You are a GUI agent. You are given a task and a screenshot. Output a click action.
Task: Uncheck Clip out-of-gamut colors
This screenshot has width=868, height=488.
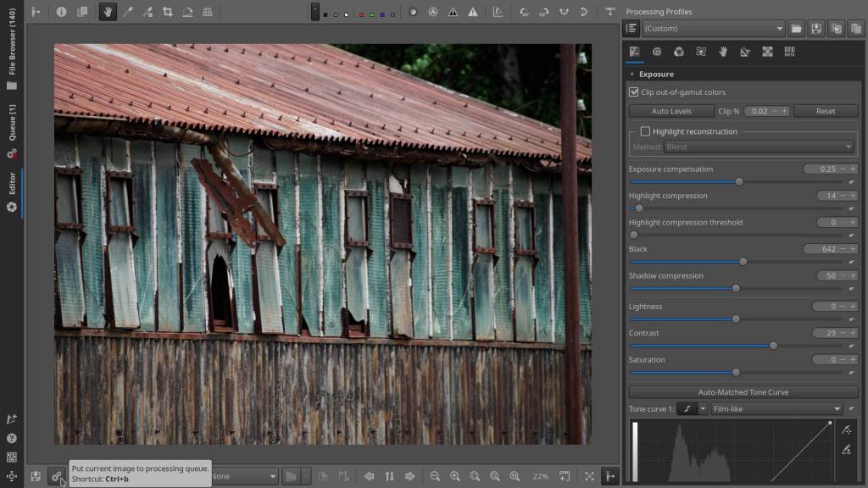[x=634, y=91]
